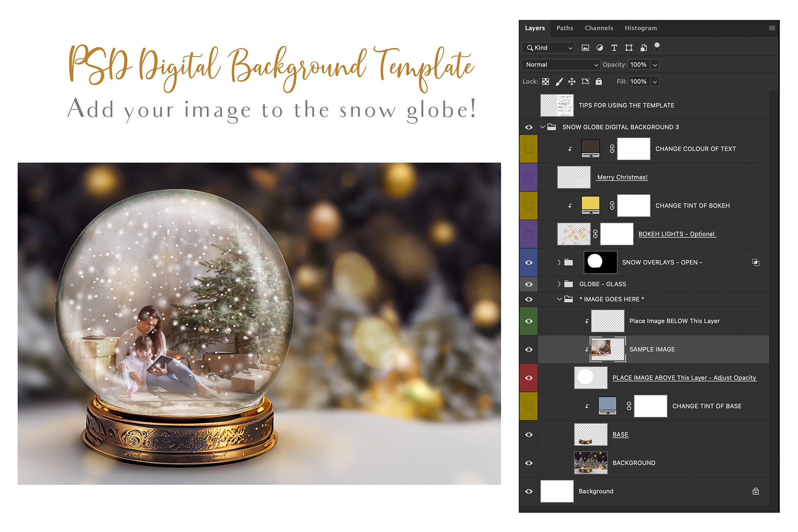Select the filter for shape layers icon
Image resolution: width=798 pixels, height=532 pixels.
click(x=629, y=48)
